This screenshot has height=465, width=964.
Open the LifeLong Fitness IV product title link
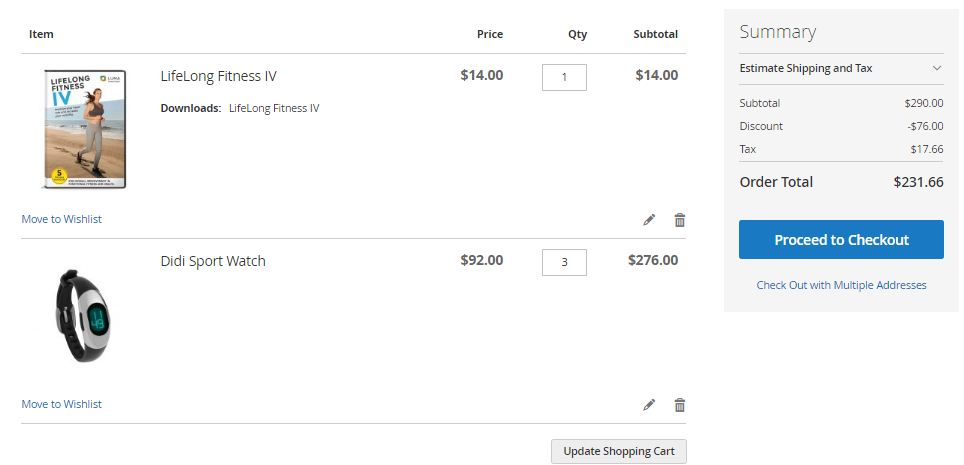[x=218, y=76]
